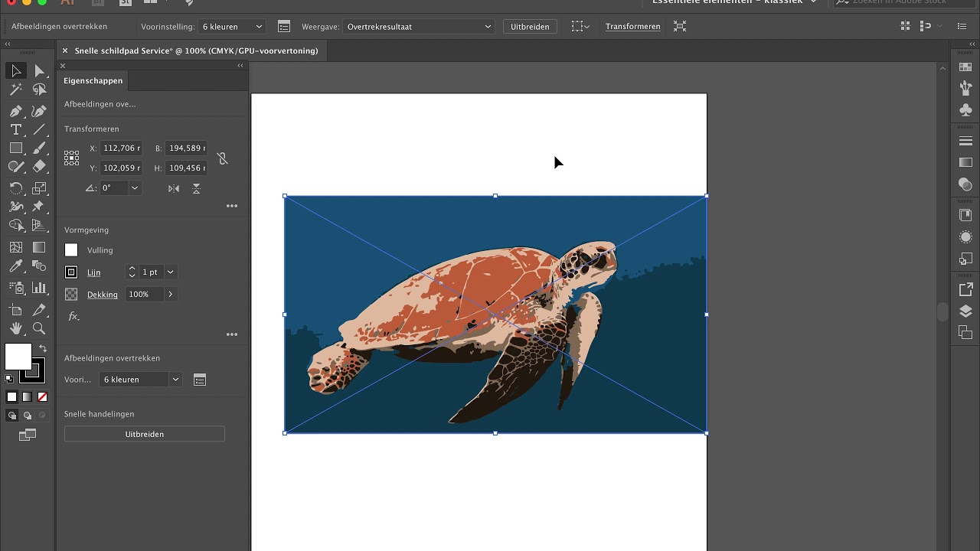Select the Paintbrush tool
980x551 pixels.
pyautogui.click(x=39, y=148)
